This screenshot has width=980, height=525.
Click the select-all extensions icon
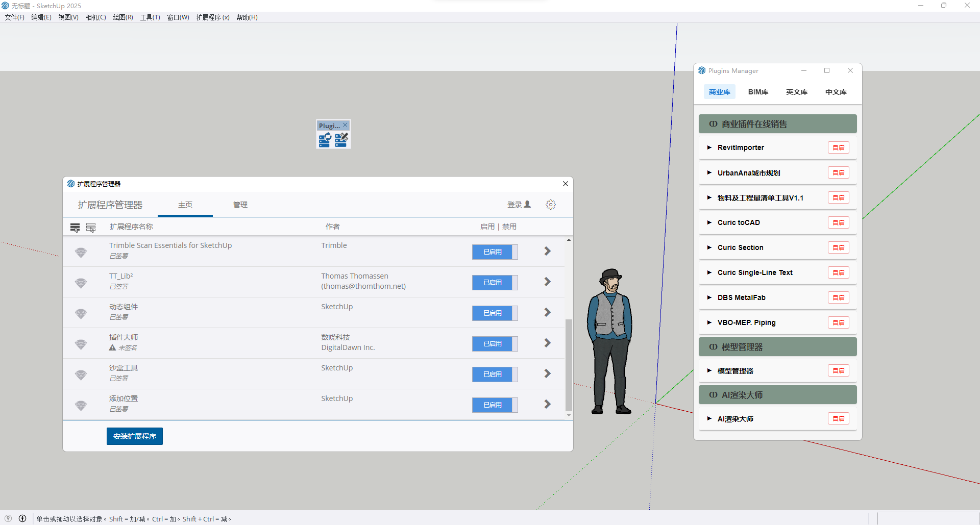(x=75, y=227)
